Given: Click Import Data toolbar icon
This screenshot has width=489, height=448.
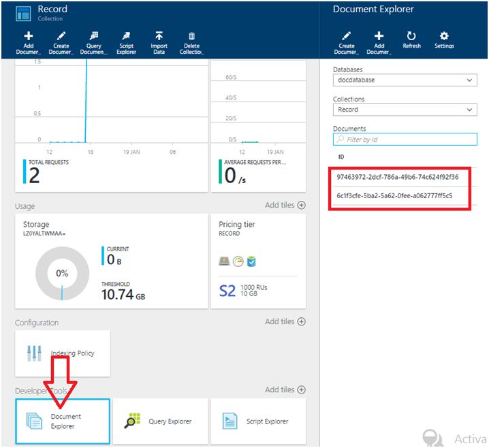Looking at the screenshot, I should 159,43.
